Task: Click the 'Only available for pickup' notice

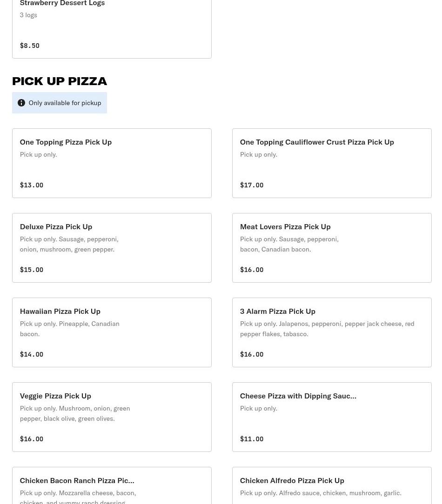Action: pos(65,103)
